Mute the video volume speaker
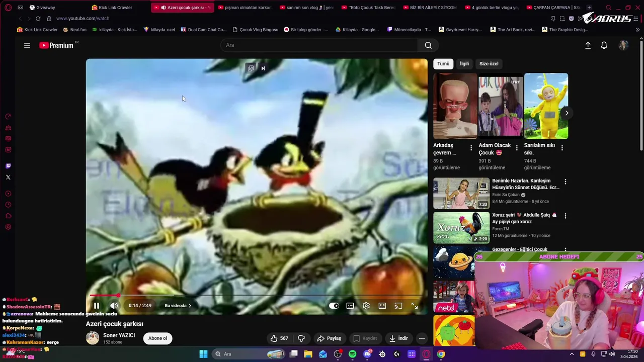 click(114, 306)
